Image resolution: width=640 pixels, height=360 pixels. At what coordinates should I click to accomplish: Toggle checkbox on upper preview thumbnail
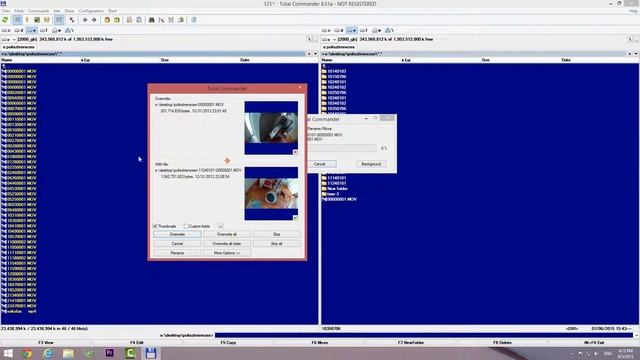pyautogui.click(x=295, y=152)
